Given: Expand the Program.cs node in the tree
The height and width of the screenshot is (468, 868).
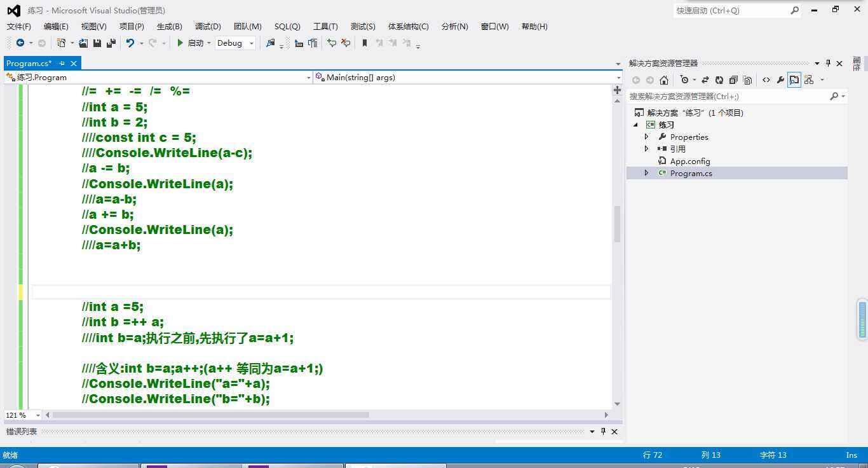Looking at the screenshot, I should (x=647, y=173).
